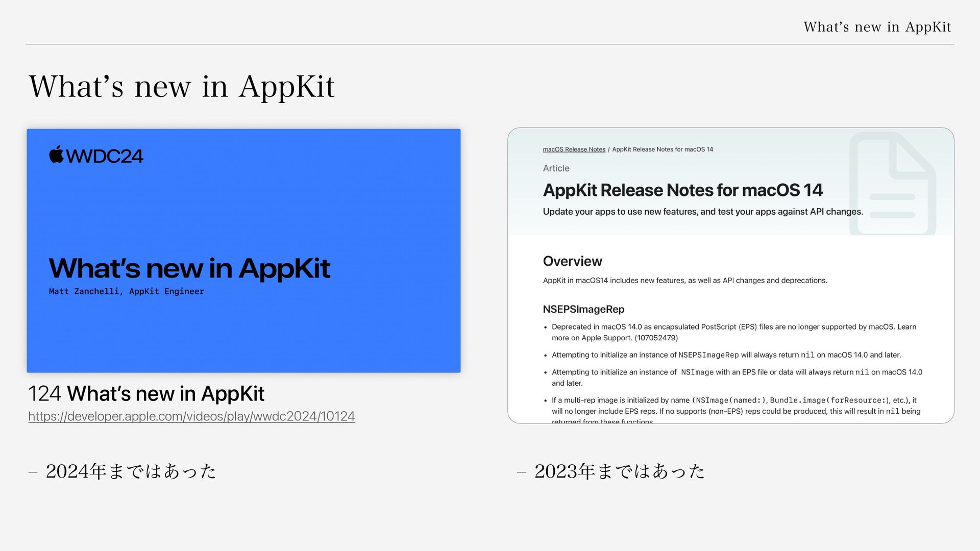This screenshot has width=980, height=551.
Task: Open the developer.apple.com wwdc2024/10124 video link
Action: click(191, 416)
